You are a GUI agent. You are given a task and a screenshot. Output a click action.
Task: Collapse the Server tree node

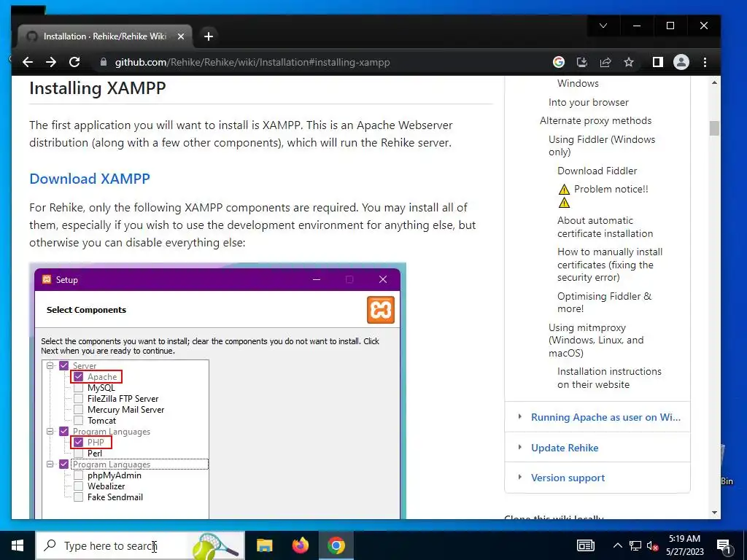[x=50, y=366]
